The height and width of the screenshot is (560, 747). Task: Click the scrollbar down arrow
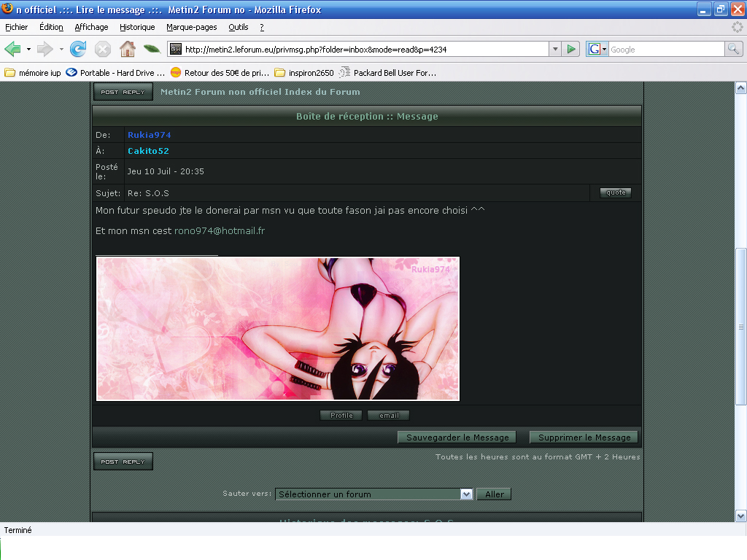741,516
